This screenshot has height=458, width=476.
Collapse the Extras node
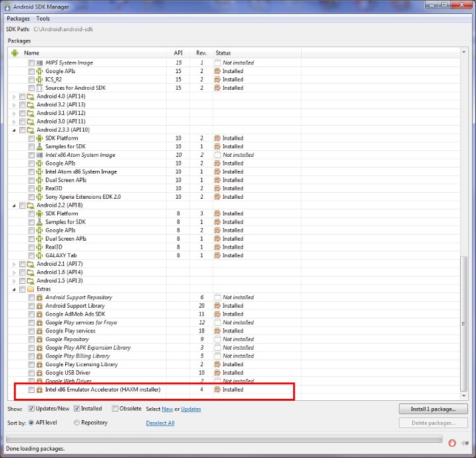14,290
